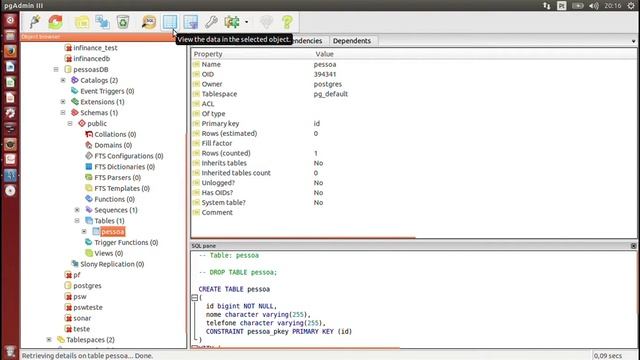Viewport: 640px width, 360px height.
Task: Click the Add server connection plug icon
Action: click(x=35, y=22)
